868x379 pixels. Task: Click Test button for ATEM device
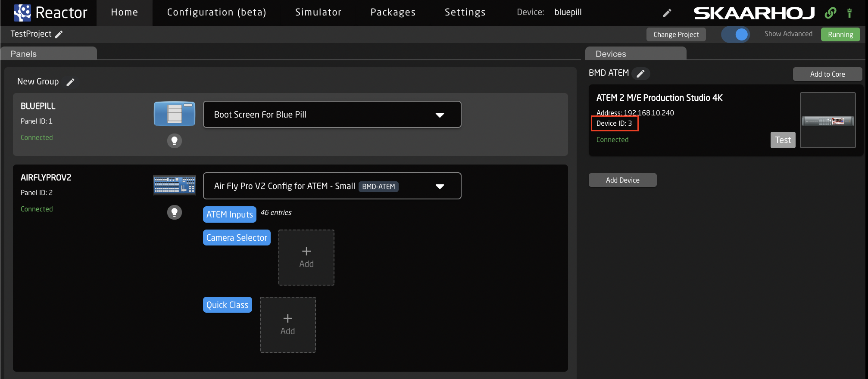click(783, 140)
